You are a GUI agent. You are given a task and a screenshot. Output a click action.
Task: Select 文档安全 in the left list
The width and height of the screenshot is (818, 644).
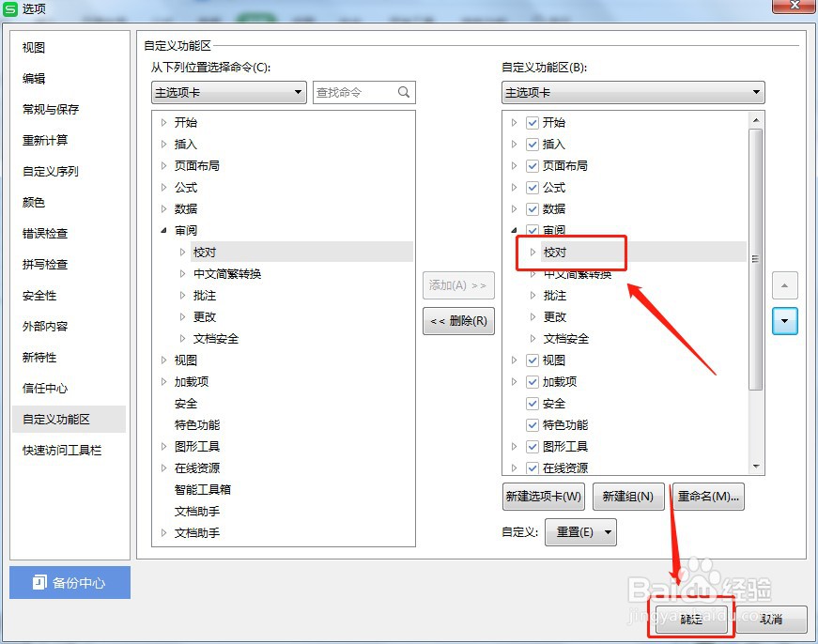pyautogui.click(x=216, y=339)
